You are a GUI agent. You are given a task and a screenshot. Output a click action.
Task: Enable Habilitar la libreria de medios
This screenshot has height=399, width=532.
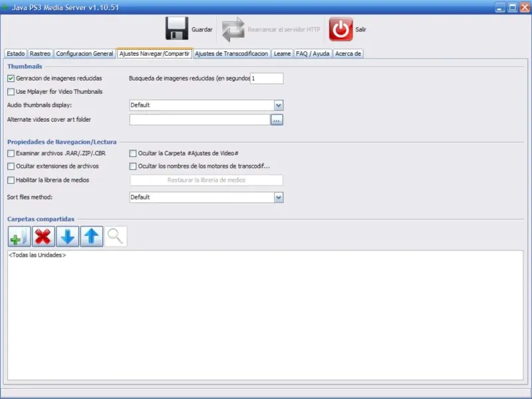click(x=11, y=180)
